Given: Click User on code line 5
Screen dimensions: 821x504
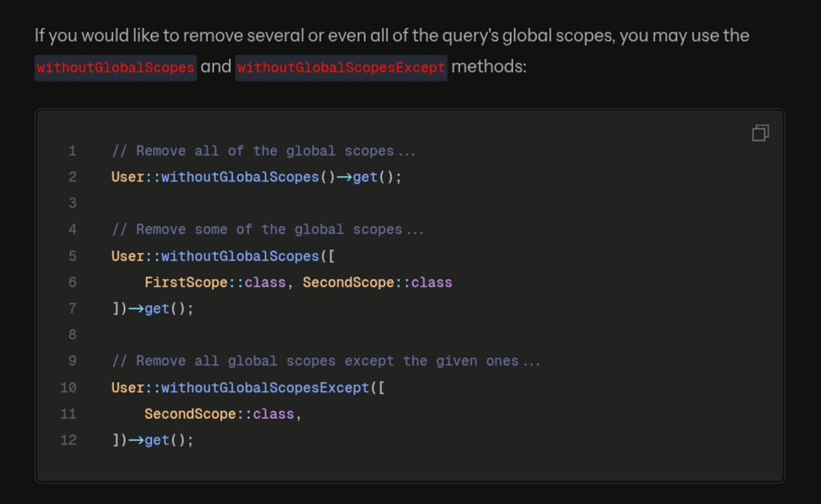Looking at the screenshot, I should pyautogui.click(x=128, y=256).
